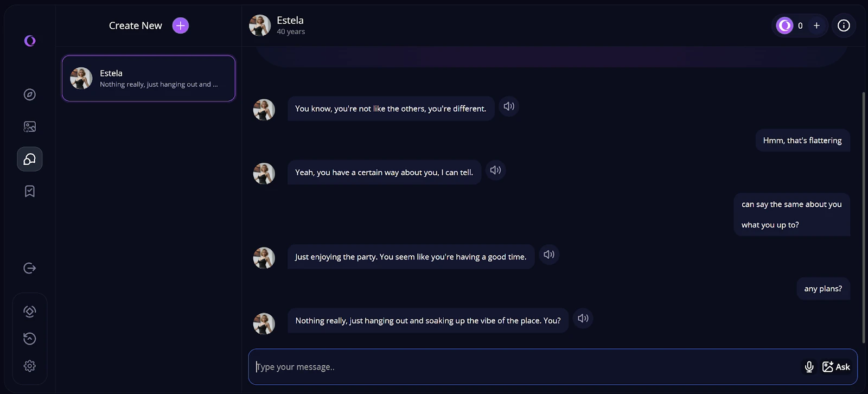This screenshot has height=394, width=868.
Task: Click the microphone voice input icon
Action: point(809,367)
